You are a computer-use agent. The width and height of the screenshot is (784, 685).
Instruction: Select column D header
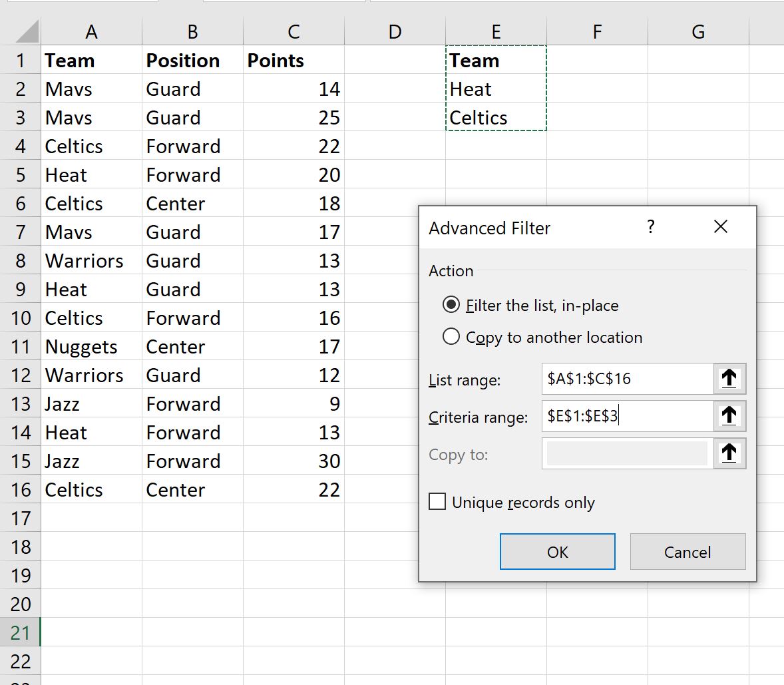coord(395,31)
